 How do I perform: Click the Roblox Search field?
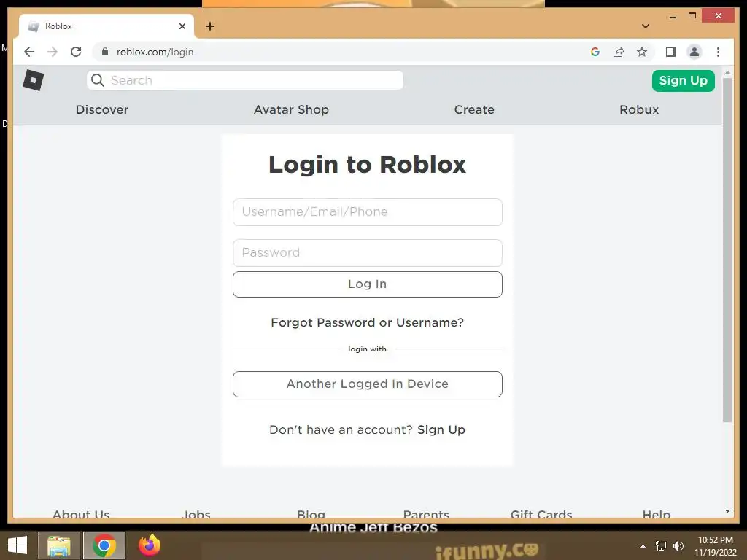click(x=245, y=80)
